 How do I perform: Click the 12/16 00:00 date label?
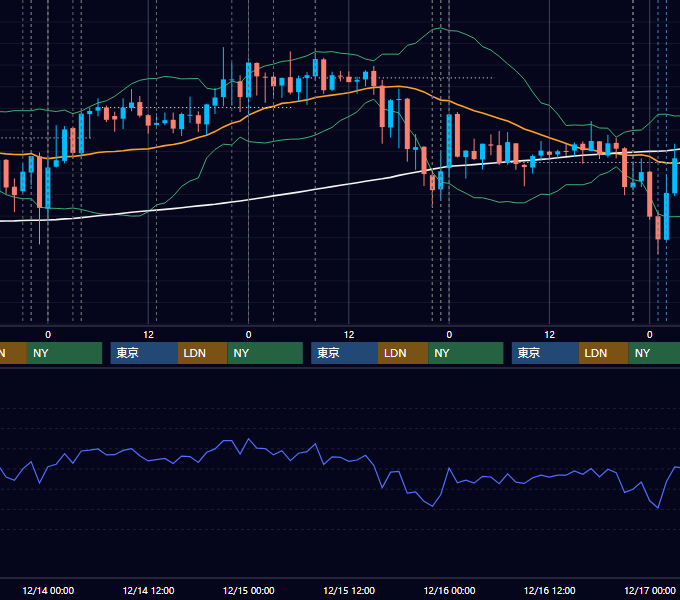(x=449, y=590)
